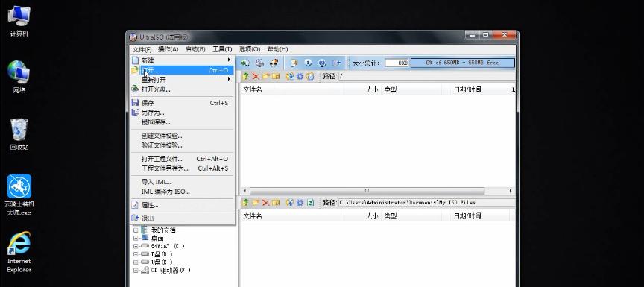The height and width of the screenshot is (287, 644).
Task: Click red delete X in upper ISO toolbar
Action: tap(256, 76)
